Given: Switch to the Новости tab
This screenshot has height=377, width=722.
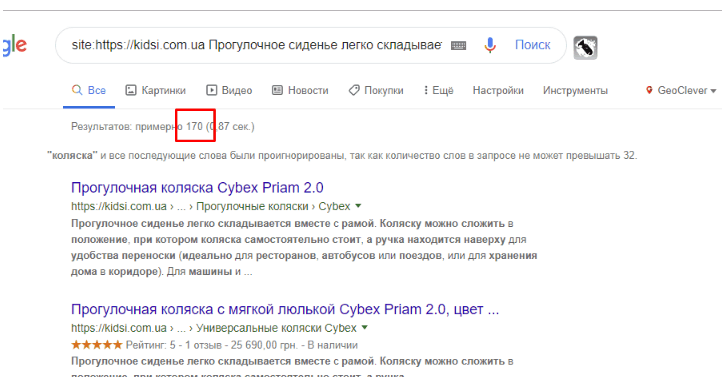Looking at the screenshot, I should [x=300, y=90].
